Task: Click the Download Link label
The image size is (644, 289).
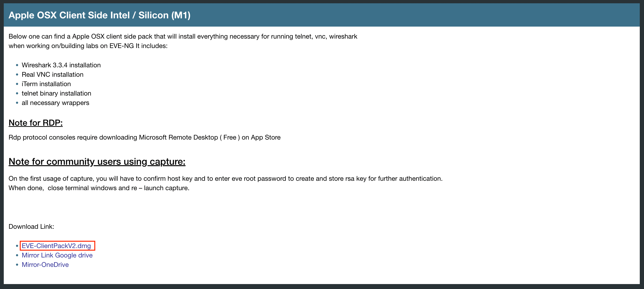Action: point(31,226)
